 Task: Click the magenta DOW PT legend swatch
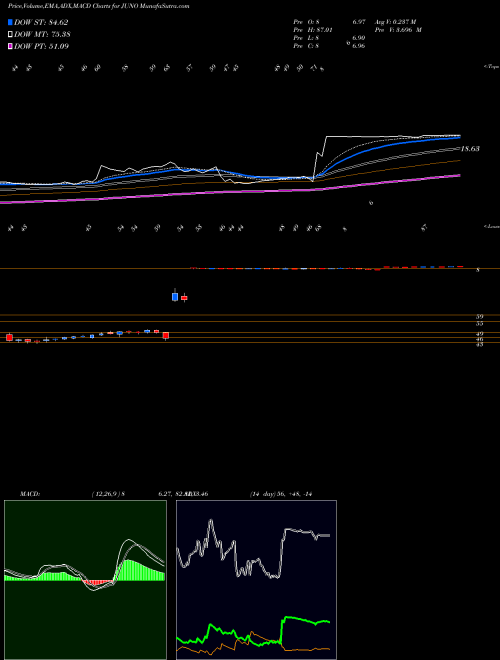click(x=11, y=46)
